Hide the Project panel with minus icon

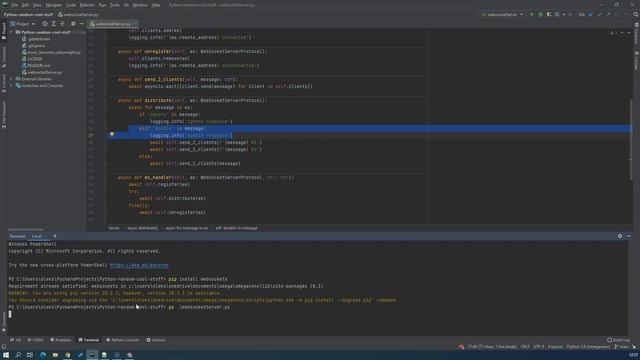click(82, 24)
